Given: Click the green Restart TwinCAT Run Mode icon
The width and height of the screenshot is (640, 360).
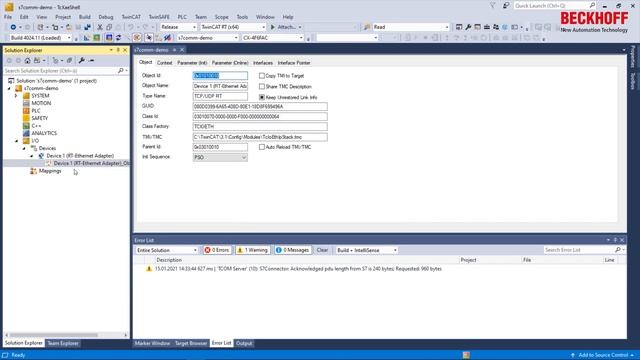Looking at the screenshot, I should click(97, 38).
